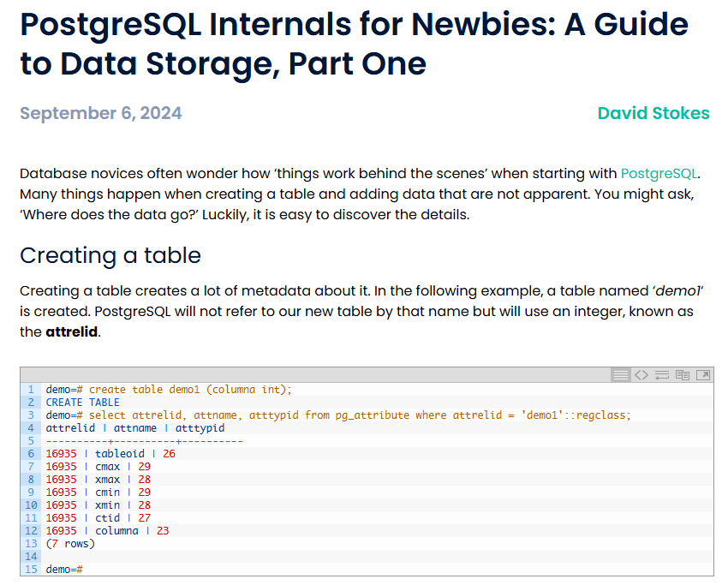This screenshot has width=728, height=585.
Task: Click line number 10 in the code gutter
Action: (31, 505)
